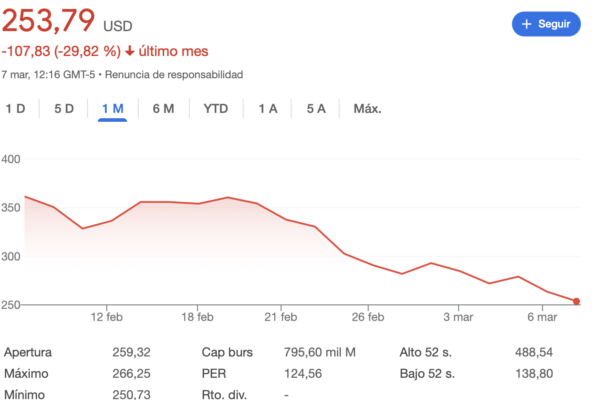
Task: Select the 1 D time range tab
Action: pyautogui.click(x=15, y=109)
